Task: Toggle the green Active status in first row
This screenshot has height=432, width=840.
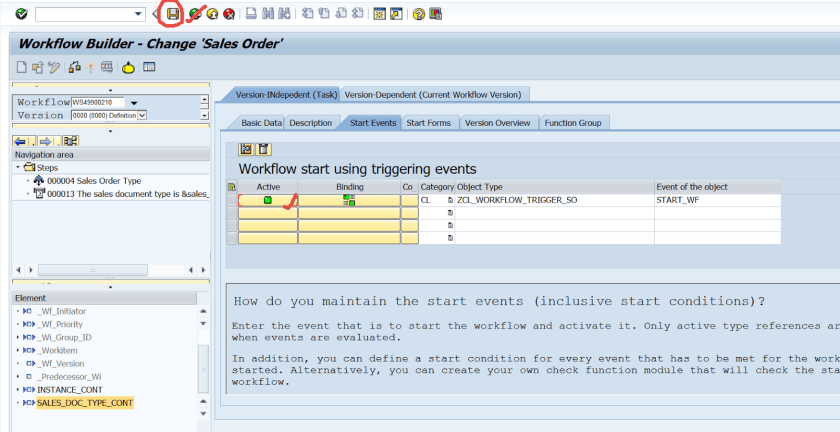Action: [x=268, y=201]
